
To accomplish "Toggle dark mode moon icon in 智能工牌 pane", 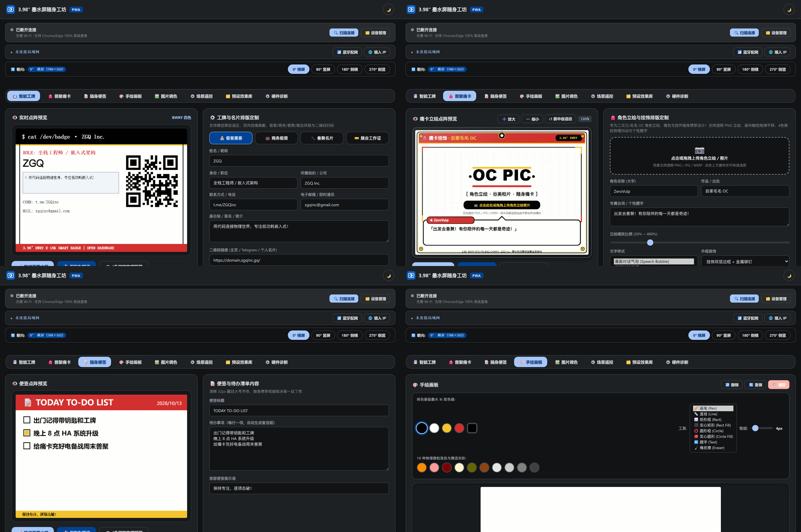I will tap(389, 9).
